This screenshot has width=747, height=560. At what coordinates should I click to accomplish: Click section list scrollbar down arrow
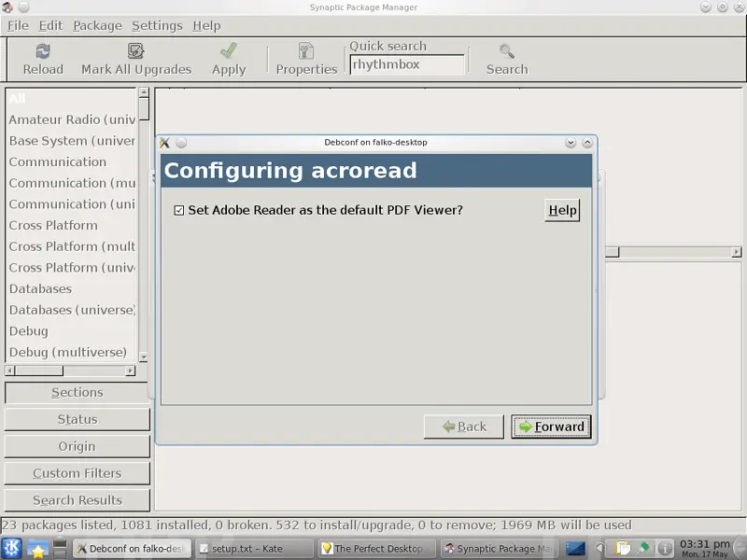[144, 357]
